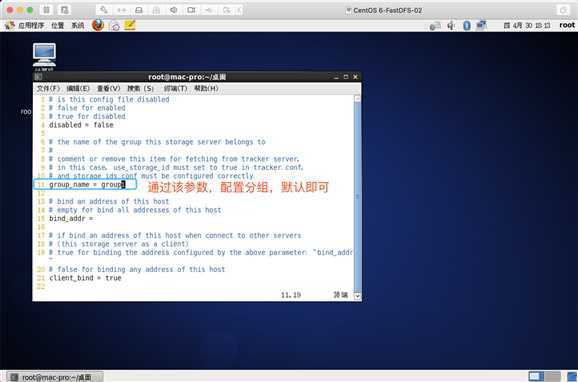
Task: Open the yellow notes launcher icon
Action: tap(130, 25)
